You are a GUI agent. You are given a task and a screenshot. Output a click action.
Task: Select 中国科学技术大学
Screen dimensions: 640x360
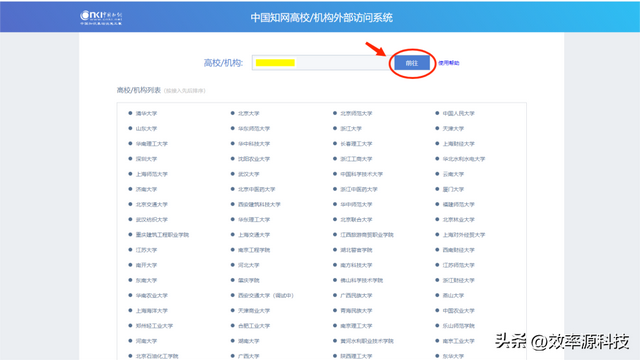point(362,174)
